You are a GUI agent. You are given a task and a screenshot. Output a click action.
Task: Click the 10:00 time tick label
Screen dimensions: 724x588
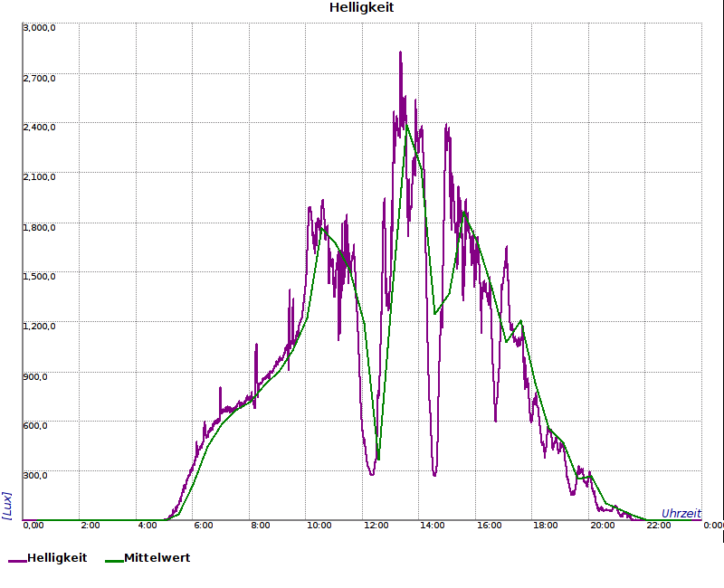[x=319, y=526]
